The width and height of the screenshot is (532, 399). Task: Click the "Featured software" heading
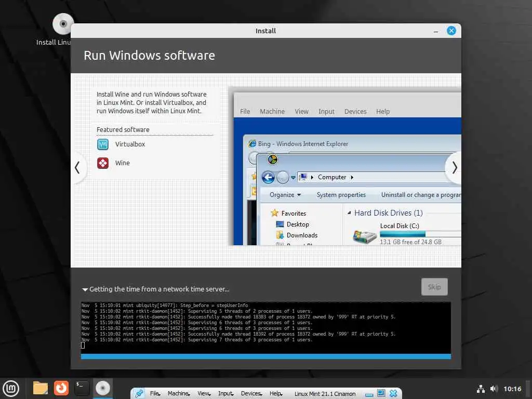[123, 129]
